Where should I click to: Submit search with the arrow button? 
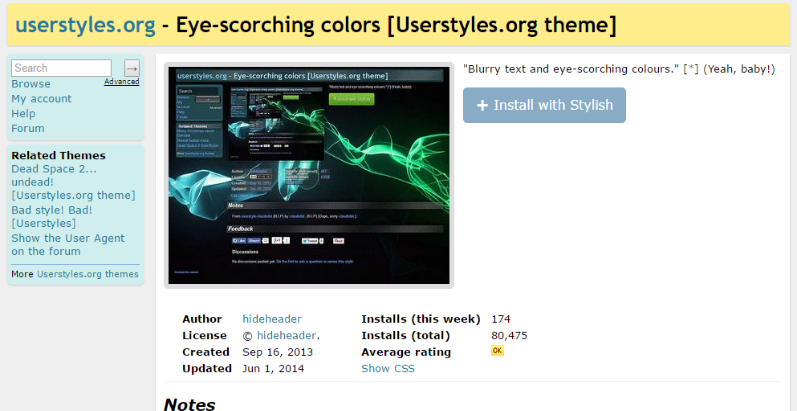tap(132, 68)
